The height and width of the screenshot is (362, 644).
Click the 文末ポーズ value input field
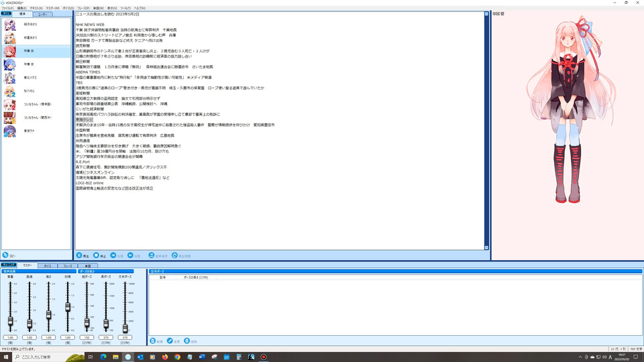click(125, 337)
